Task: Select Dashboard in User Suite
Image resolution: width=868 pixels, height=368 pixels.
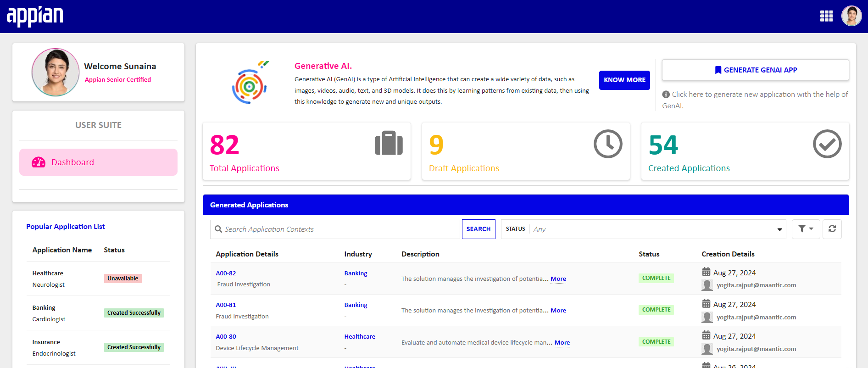Action: click(x=98, y=162)
